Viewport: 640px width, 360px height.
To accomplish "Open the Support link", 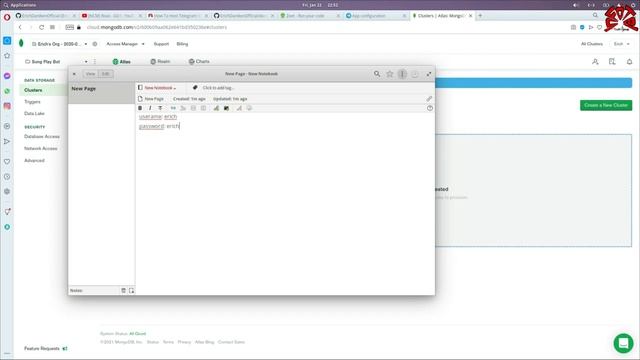I will click(x=161, y=44).
